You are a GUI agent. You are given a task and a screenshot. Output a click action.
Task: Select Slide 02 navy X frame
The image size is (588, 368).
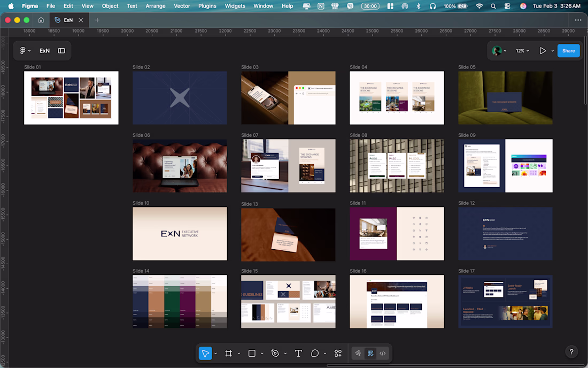pos(180,98)
